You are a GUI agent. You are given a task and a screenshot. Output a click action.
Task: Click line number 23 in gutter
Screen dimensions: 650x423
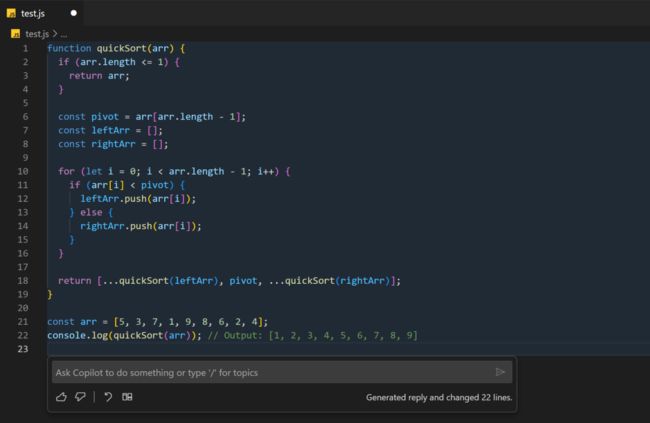coord(23,349)
